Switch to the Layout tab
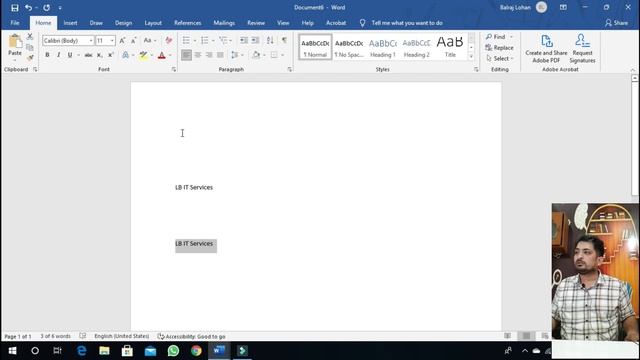 coord(153,23)
